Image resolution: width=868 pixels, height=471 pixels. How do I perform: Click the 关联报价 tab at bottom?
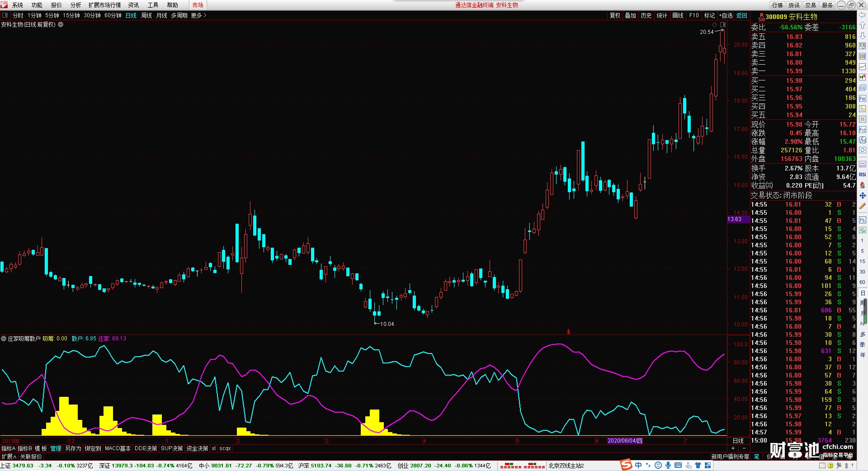pos(31,457)
